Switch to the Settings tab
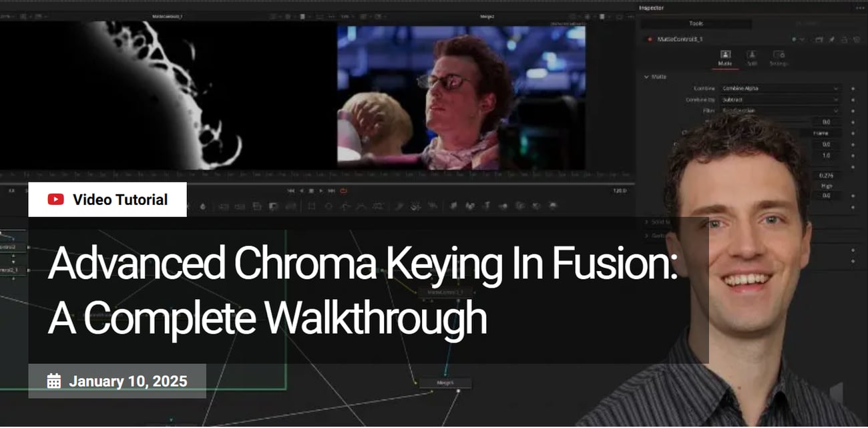This screenshot has height=428, width=868. coord(779,58)
